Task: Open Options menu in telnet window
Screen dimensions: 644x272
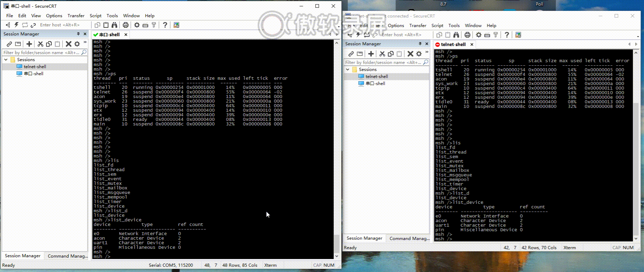Action: point(396,26)
